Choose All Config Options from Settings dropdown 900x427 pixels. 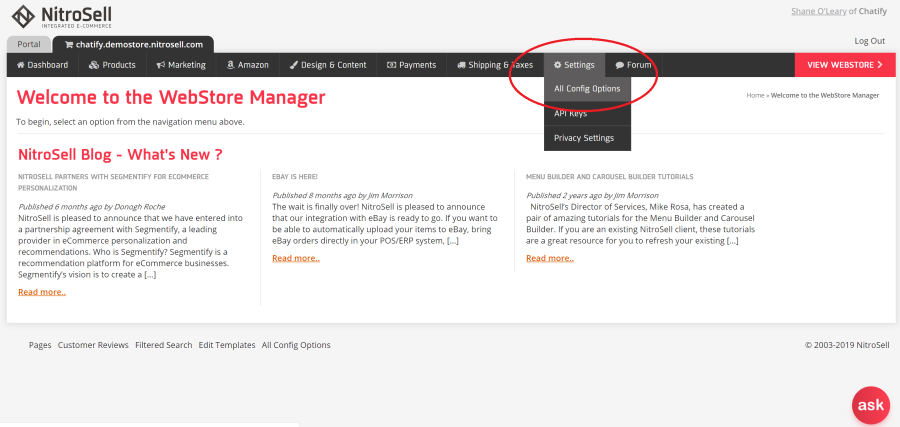tap(587, 89)
